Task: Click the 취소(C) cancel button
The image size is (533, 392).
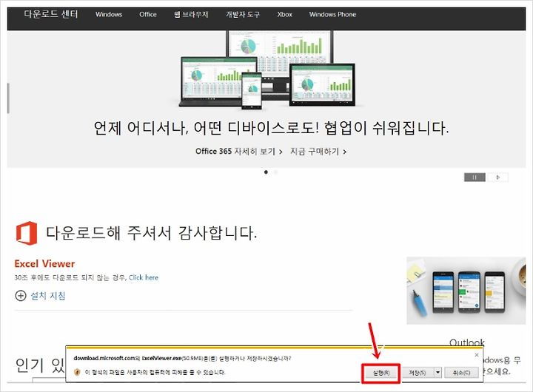Action: pyautogui.click(x=461, y=373)
